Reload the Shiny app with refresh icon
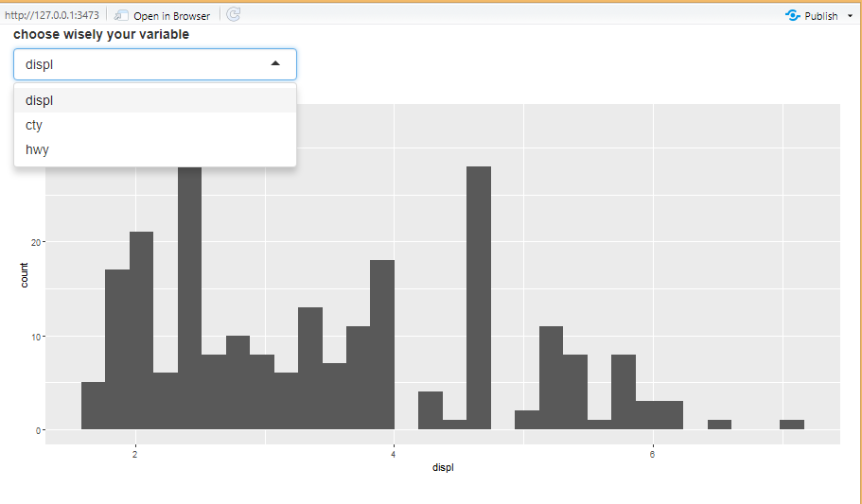862x504 pixels. click(x=234, y=15)
